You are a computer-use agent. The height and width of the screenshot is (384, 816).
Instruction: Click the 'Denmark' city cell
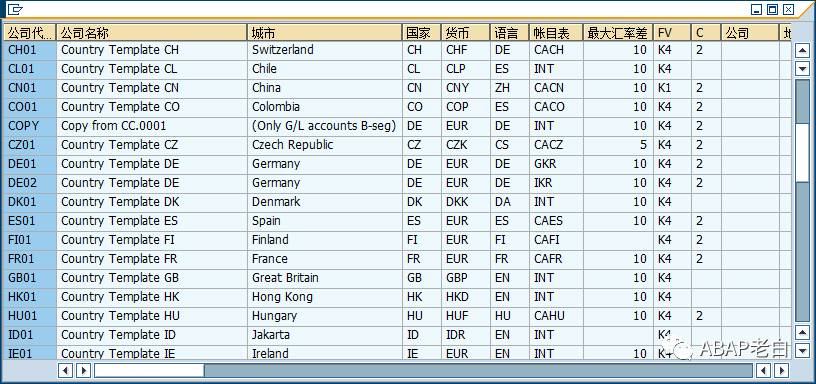pos(325,202)
